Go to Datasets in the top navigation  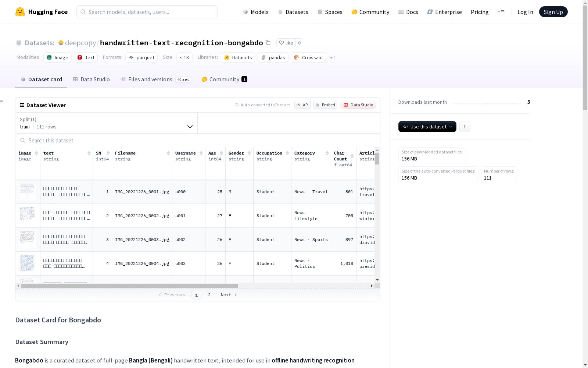coord(293,12)
